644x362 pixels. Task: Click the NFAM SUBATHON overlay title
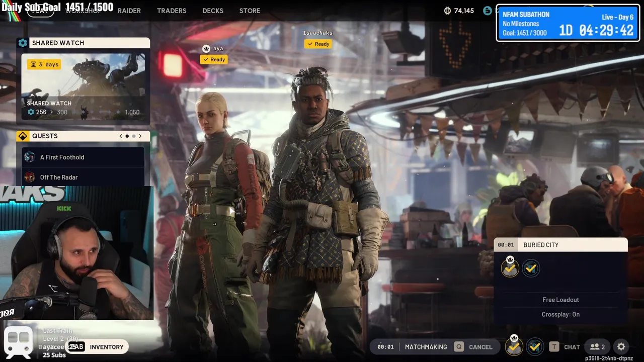pos(526,15)
